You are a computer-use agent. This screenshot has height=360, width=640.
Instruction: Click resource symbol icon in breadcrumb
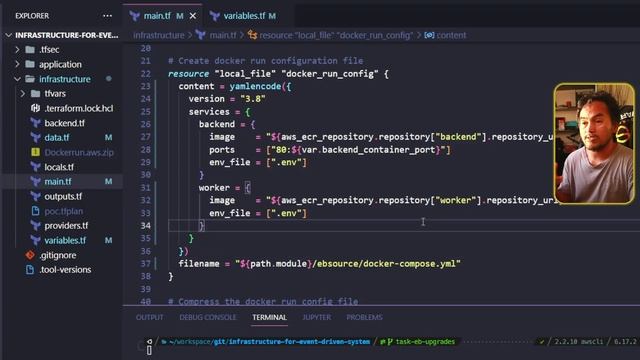click(252, 36)
